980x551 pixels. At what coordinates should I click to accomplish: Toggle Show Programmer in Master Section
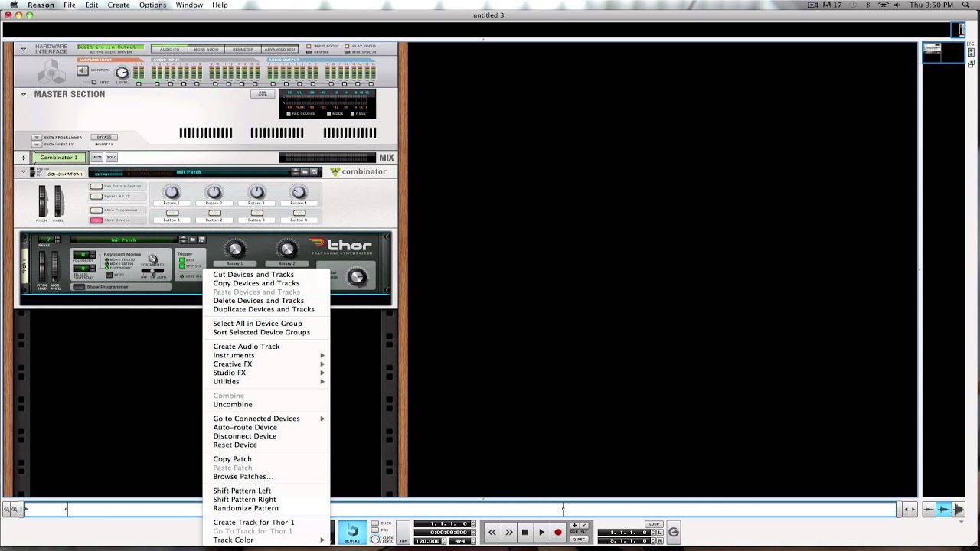[x=36, y=138]
